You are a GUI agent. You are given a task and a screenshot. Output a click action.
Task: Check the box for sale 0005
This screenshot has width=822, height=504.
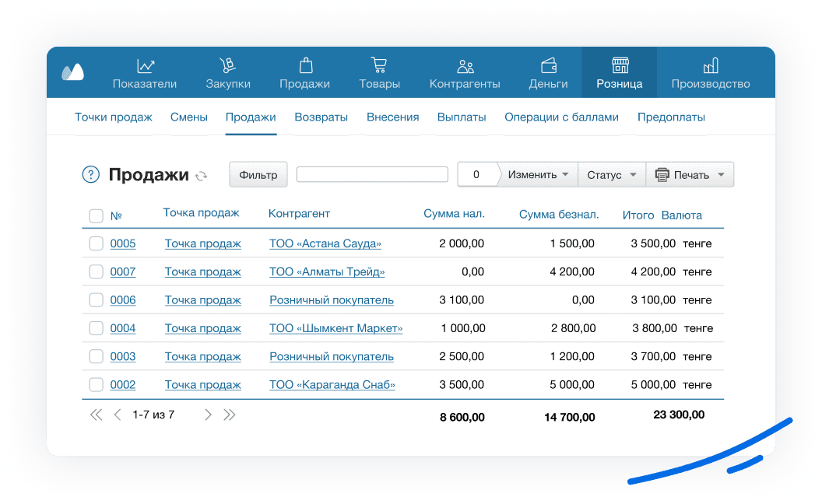point(96,243)
